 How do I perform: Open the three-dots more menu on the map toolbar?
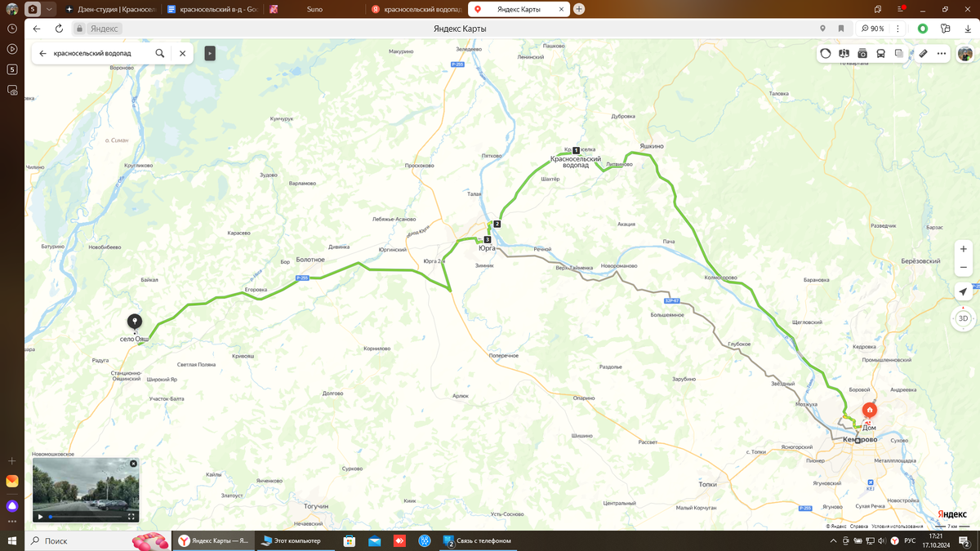pos(942,53)
